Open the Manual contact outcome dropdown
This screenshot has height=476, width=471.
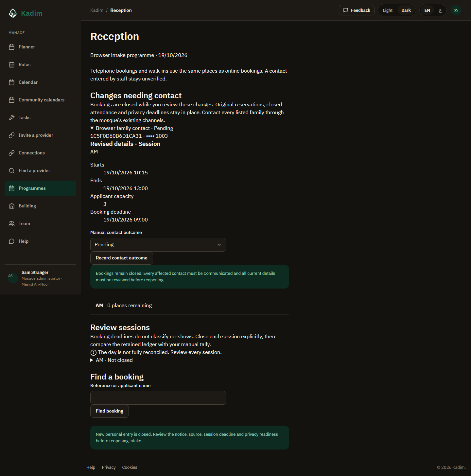tap(158, 245)
